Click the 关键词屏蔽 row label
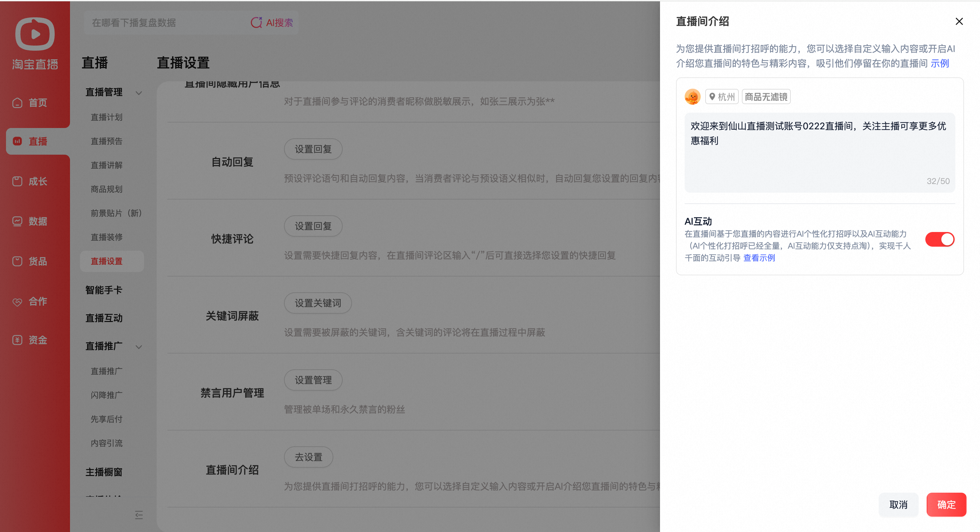This screenshot has width=980, height=532. click(x=232, y=316)
